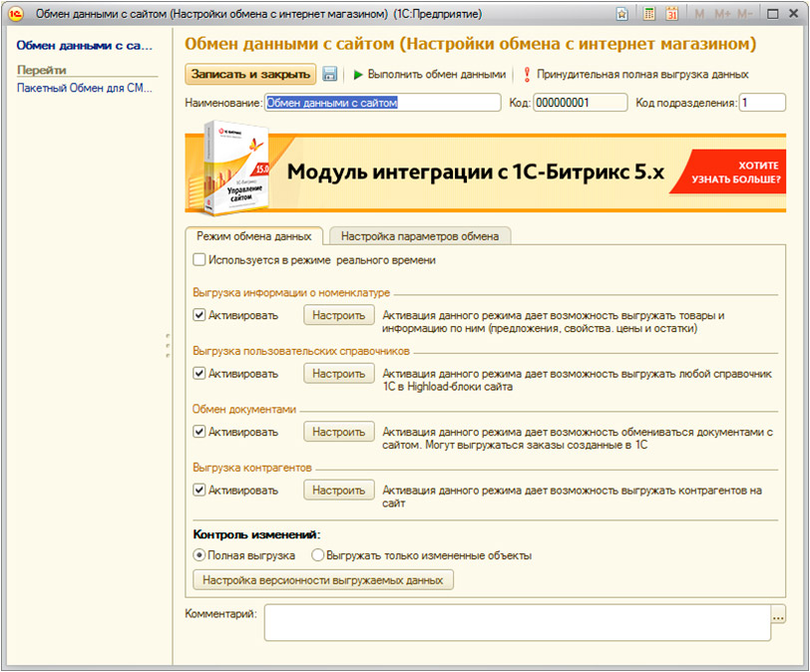
Task: Enable "Используется в режиме реального времени" checkbox
Action: (200, 260)
